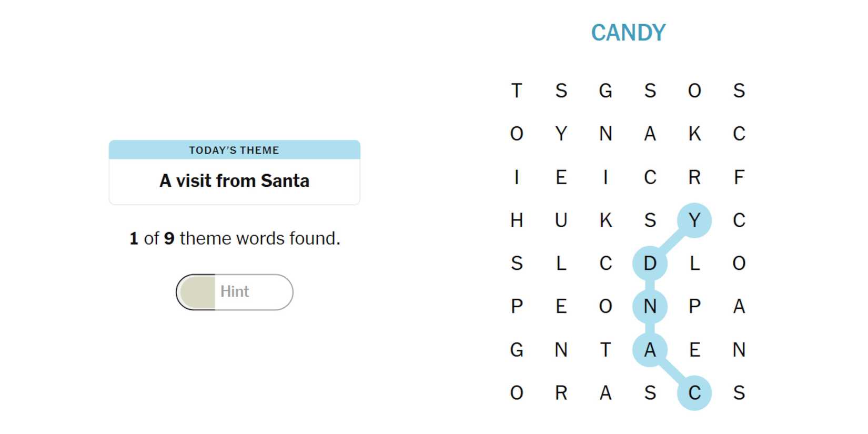Click the P between highlighted N and A
The height and width of the screenshot is (434, 868).
[694, 306]
